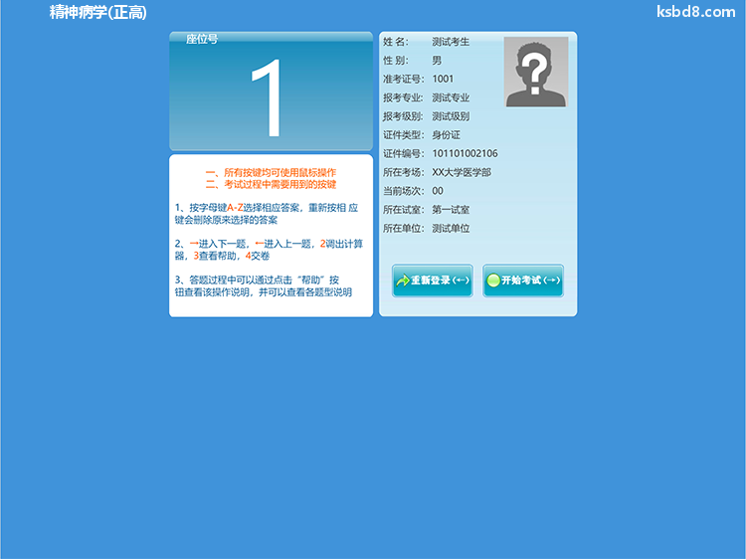
Task: Click the 报考专业 value 测试专业
Action: coord(451,97)
